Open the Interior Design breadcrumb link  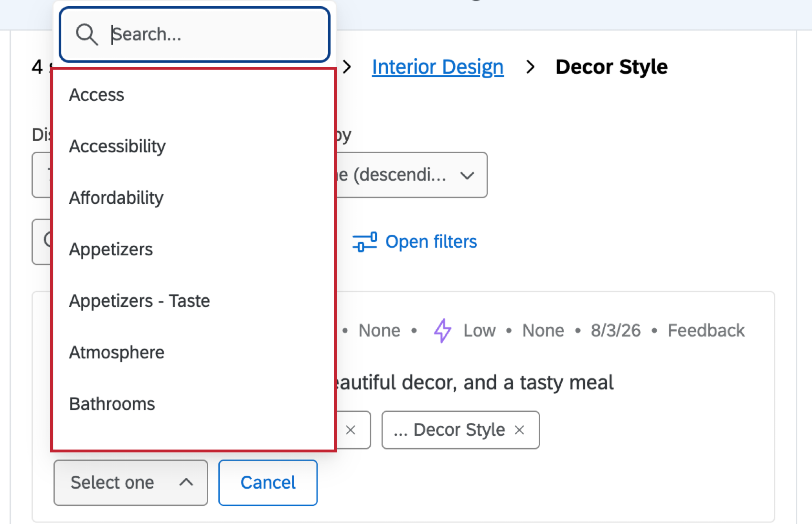[x=438, y=67]
